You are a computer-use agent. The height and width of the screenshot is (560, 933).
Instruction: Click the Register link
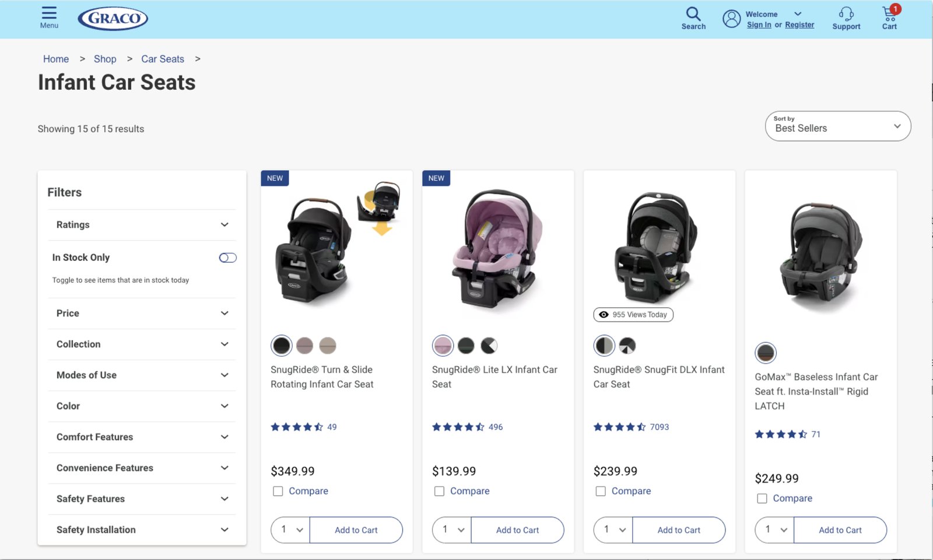(x=799, y=25)
